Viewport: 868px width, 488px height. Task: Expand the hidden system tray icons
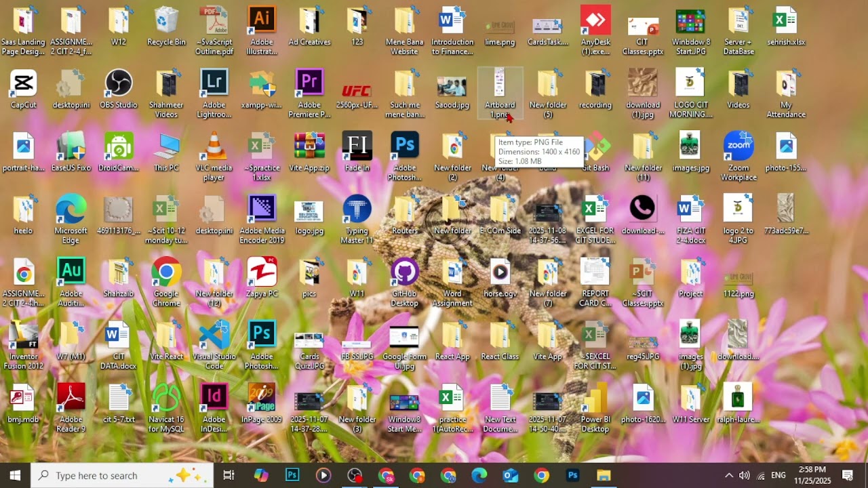[729, 475]
